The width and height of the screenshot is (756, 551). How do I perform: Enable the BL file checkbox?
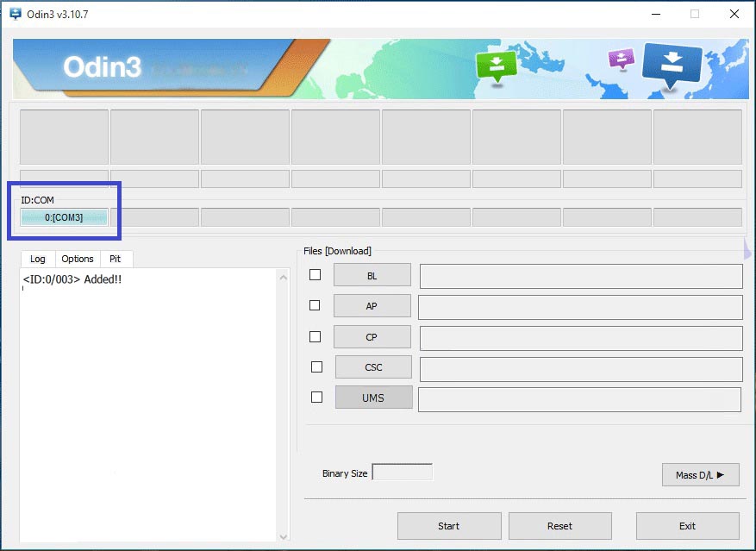[x=315, y=274]
